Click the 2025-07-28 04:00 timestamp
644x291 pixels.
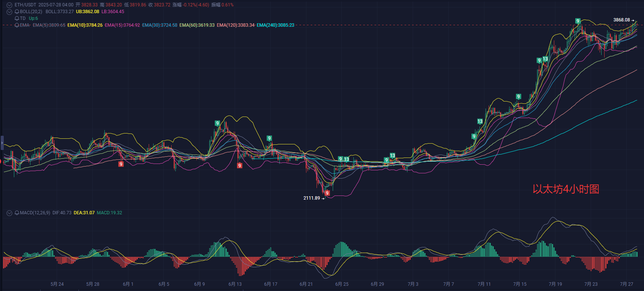[56, 5]
